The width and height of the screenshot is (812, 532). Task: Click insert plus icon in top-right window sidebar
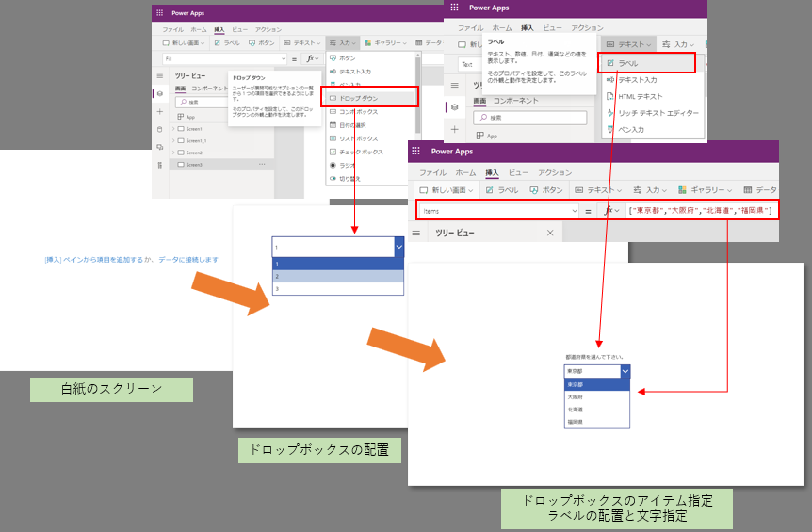pos(454,129)
